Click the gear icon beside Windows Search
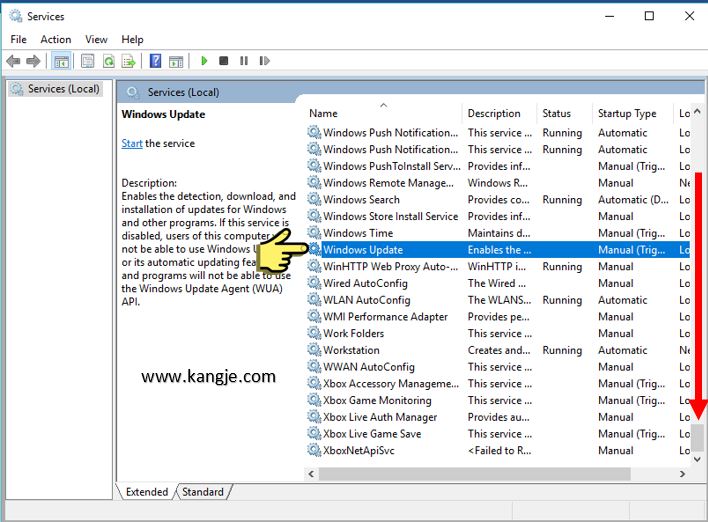The width and height of the screenshot is (708, 522). [314, 199]
